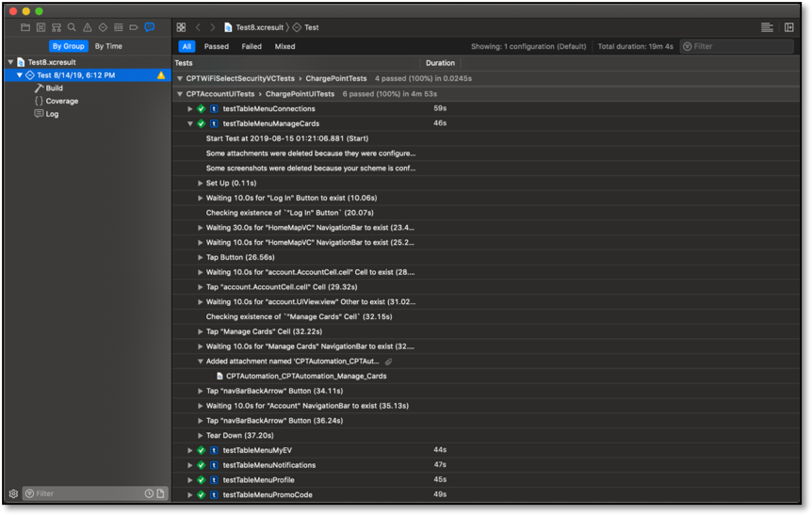Image resolution: width=812 pixels, height=515 pixels.
Task: Expand the Tear Down step
Action: (x=201, y=436)
